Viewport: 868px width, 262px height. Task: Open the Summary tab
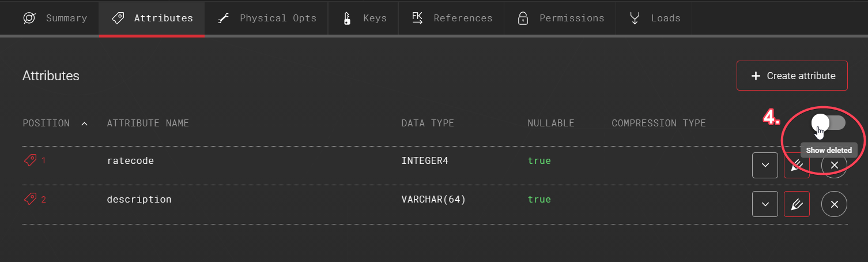coord(55,18)
